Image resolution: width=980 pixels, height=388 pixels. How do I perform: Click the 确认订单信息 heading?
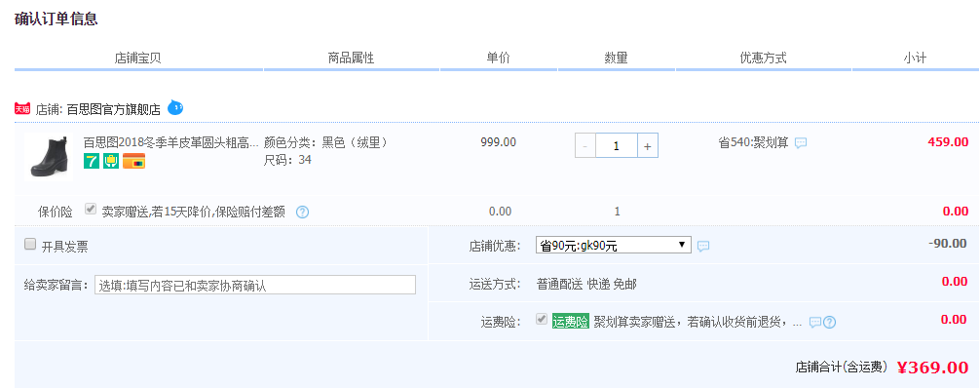pos(57,19)
